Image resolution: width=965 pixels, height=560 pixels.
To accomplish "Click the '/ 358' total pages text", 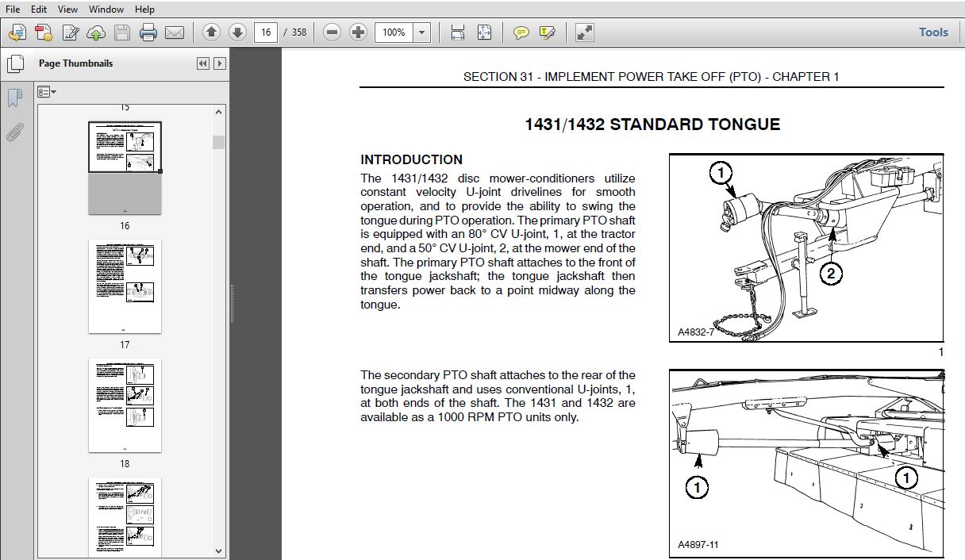I will (x=294, y=33).
